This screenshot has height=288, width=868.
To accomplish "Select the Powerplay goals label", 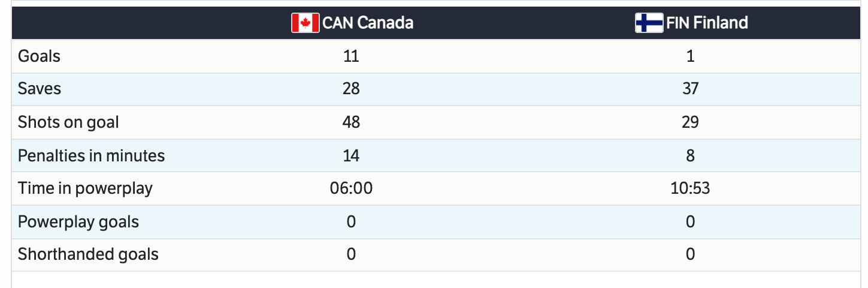I will coord(78,222).
